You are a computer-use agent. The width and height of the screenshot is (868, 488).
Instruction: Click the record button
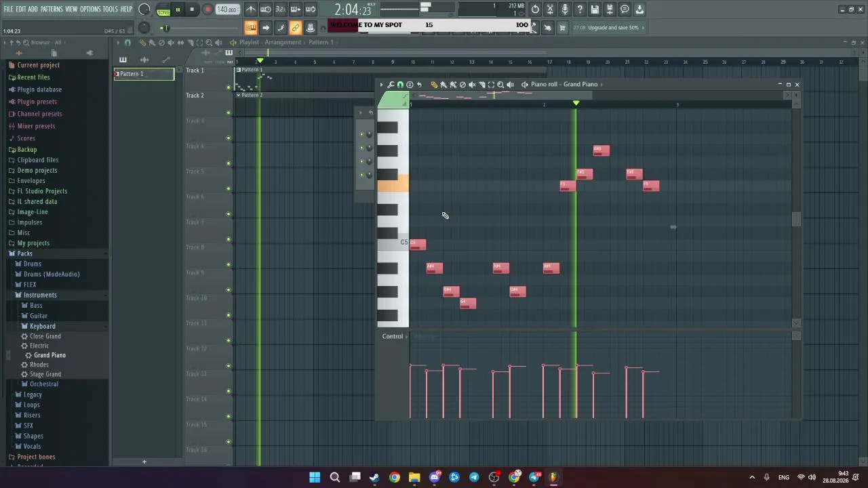[x=208, y=9]
